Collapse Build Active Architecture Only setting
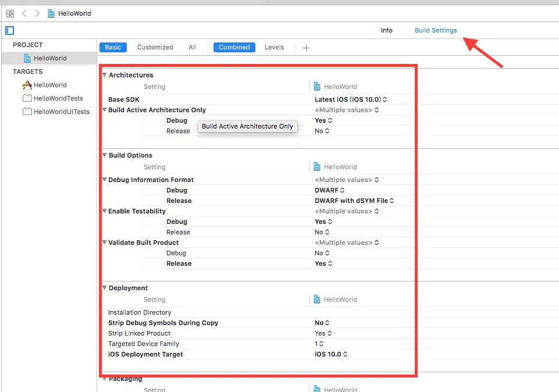559x392 pixels. coord(105,110)
